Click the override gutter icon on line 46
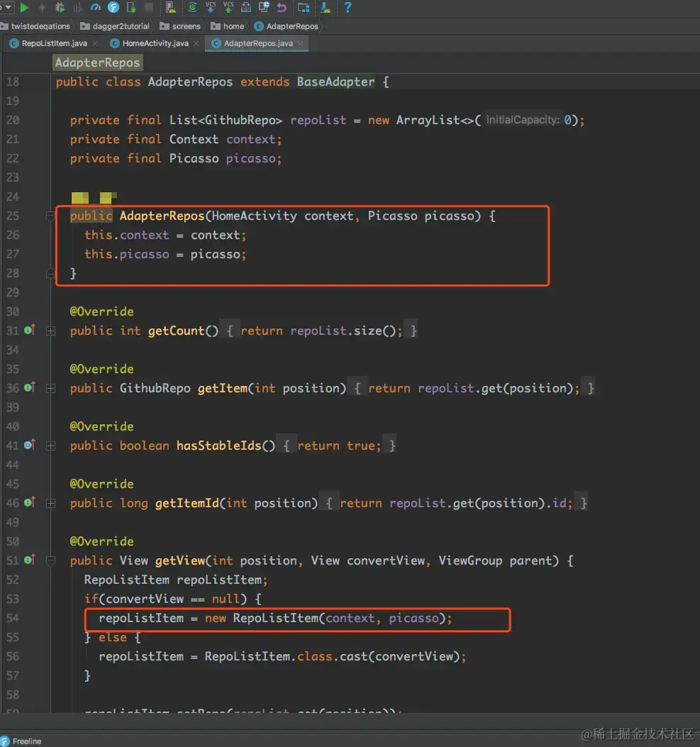The width and height of the screenshot is (700, 747). (x=30, y=502)
